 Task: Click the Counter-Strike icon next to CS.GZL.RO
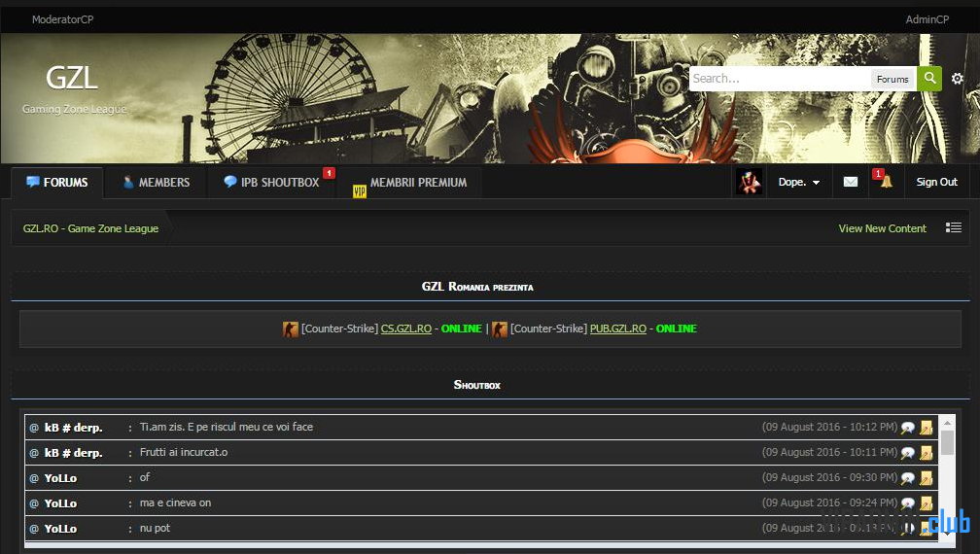point(291,329)
